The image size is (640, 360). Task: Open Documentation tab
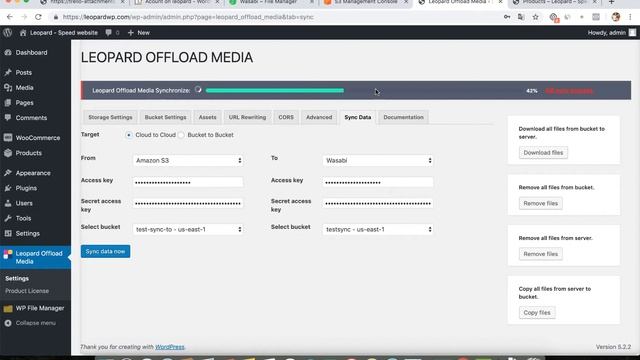pyautogui.click(x=403, y=117)
